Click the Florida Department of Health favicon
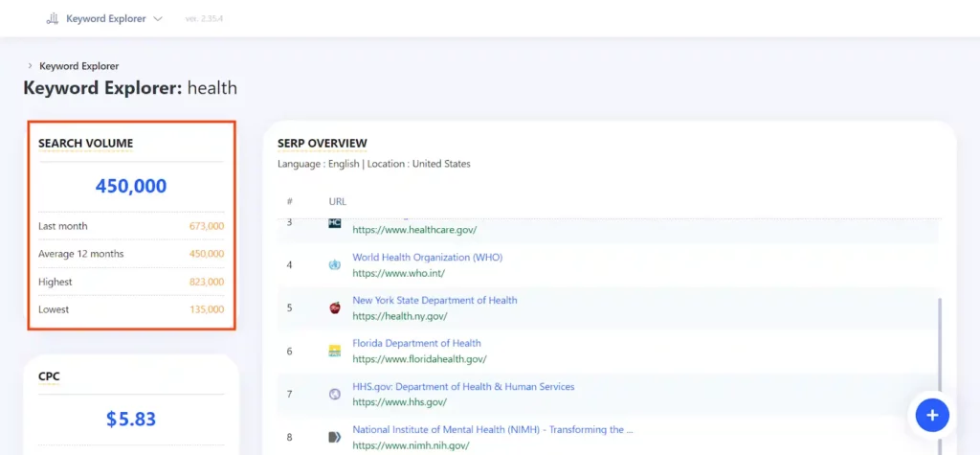The width and height of the screenshot is (980, 455). coord(335,352)
